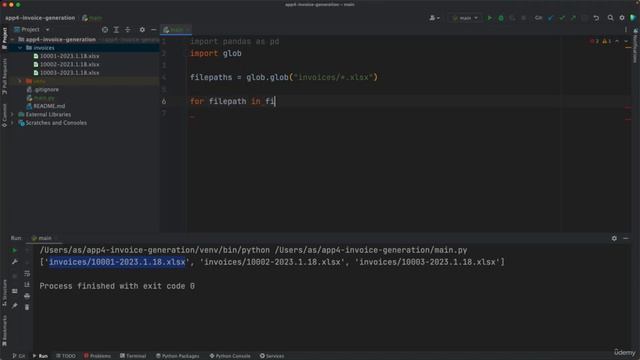Open the Project tool window side tab
640x360 pixels.
[x=4, y=39]
